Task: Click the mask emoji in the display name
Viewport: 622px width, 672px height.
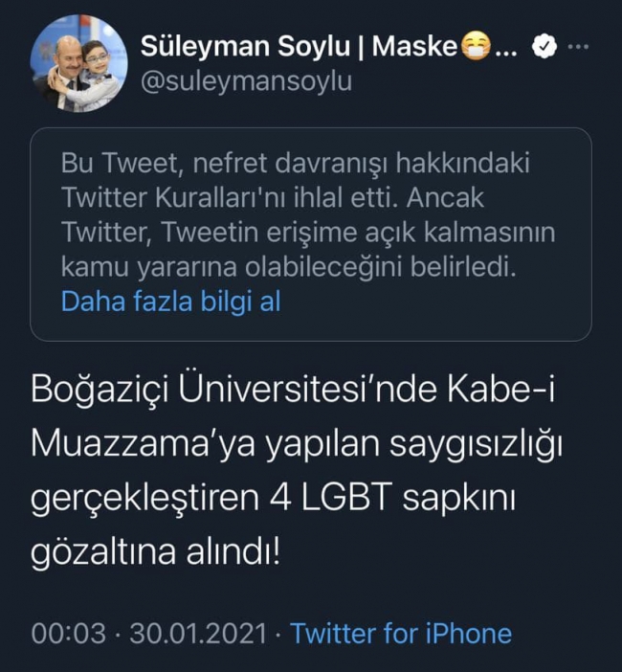Action: tap(476, 46)
